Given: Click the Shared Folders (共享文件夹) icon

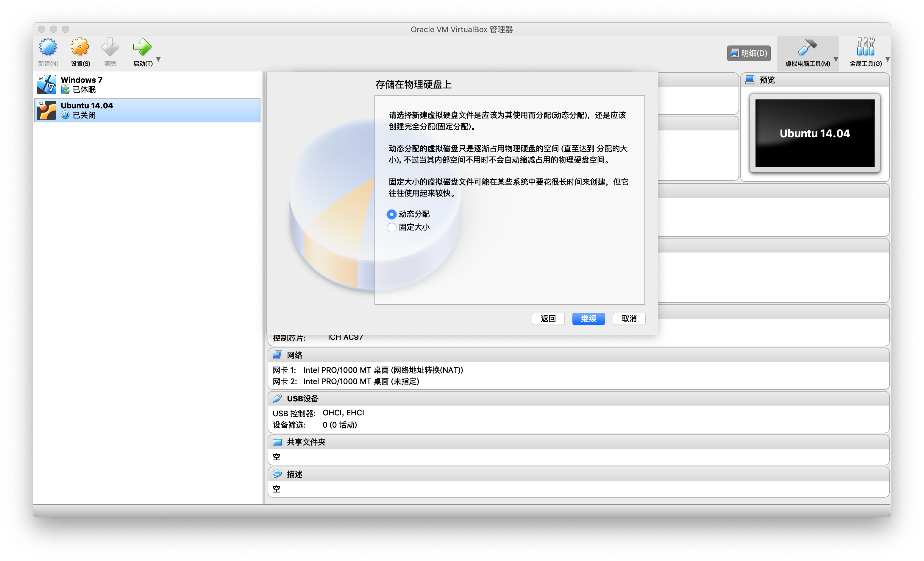Looking at the screenshot, I should pos(277,442).
